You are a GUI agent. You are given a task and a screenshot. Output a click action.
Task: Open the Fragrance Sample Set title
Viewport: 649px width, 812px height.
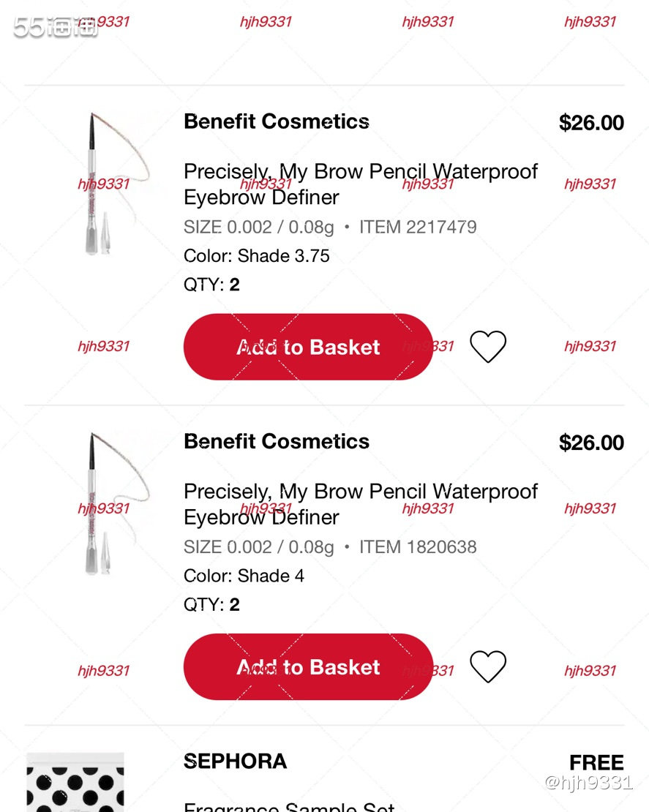coord(289,806)
